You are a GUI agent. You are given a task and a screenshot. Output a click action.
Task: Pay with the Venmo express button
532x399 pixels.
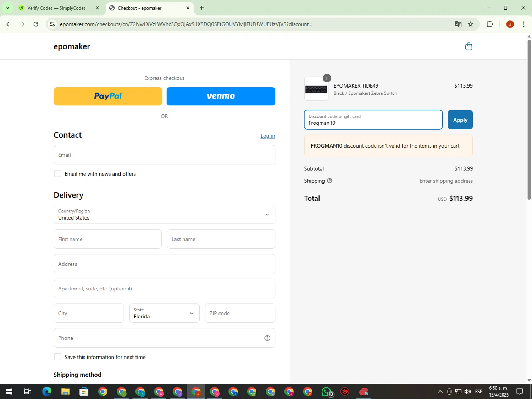click(x=221, y=96)
